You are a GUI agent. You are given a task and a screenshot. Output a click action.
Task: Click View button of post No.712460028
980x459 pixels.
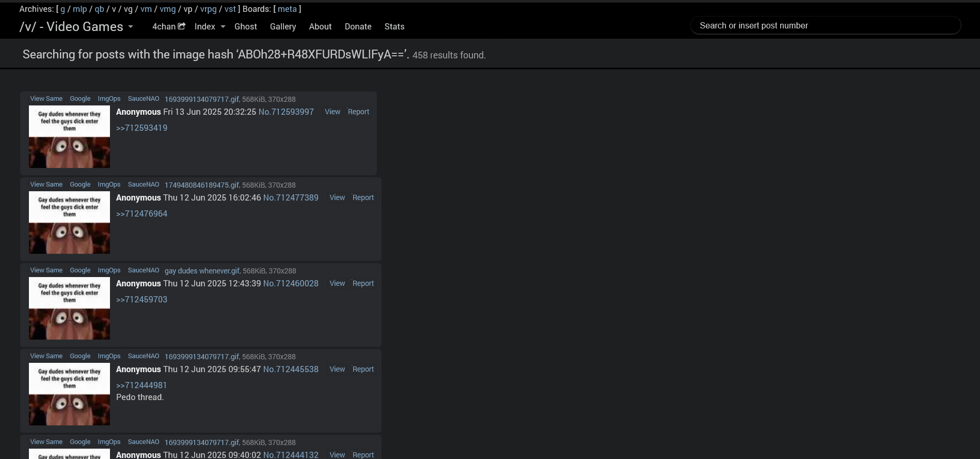click(x=337, y=283)
